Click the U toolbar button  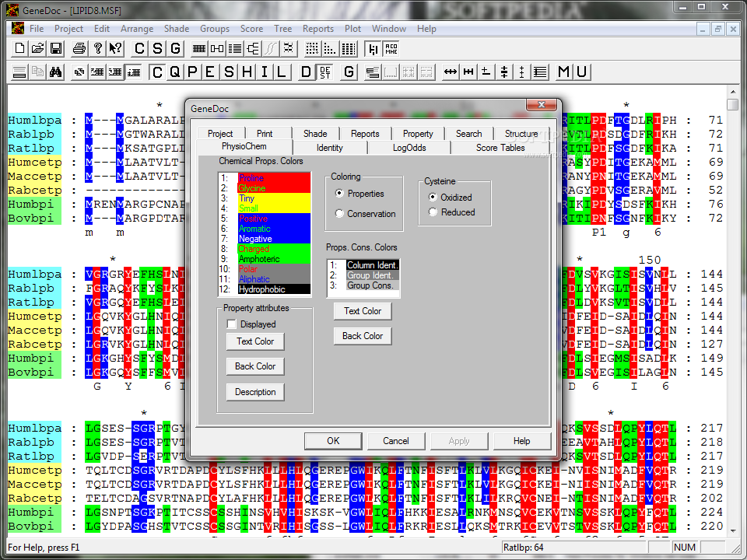coord(582,72)
